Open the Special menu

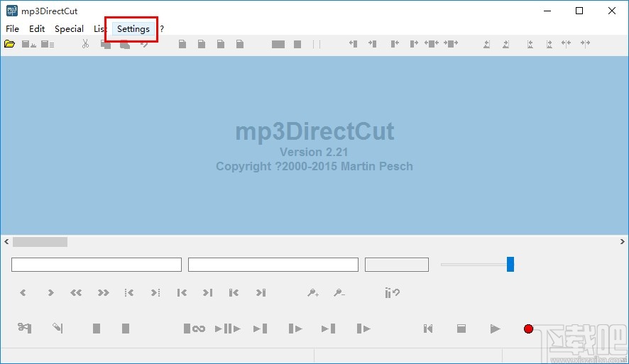(69, 29)
